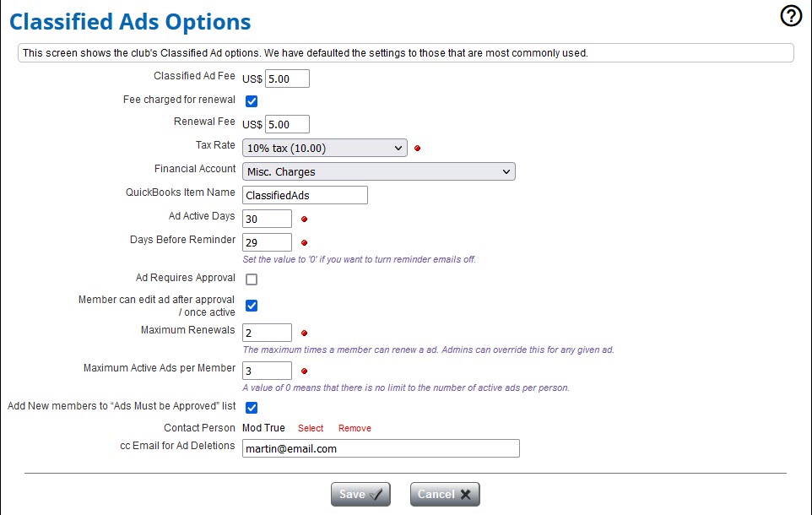Click the cc Email for Ad Deletions field

click(381, 448)
